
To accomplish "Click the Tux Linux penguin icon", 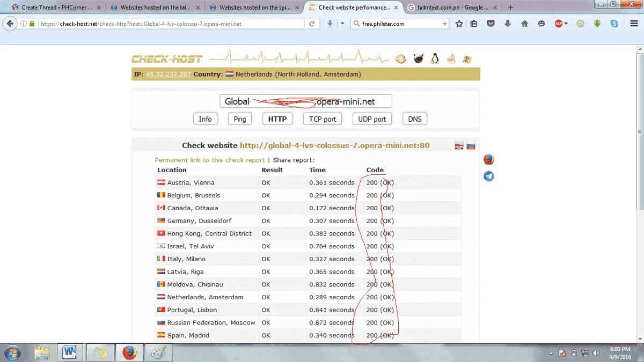I will [435, 58].
